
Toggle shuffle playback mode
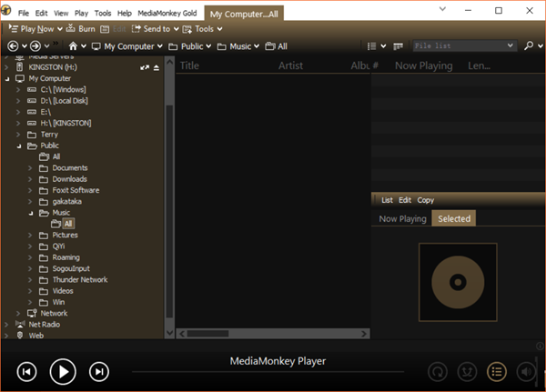pyautogui.click(x=467, y=372)
